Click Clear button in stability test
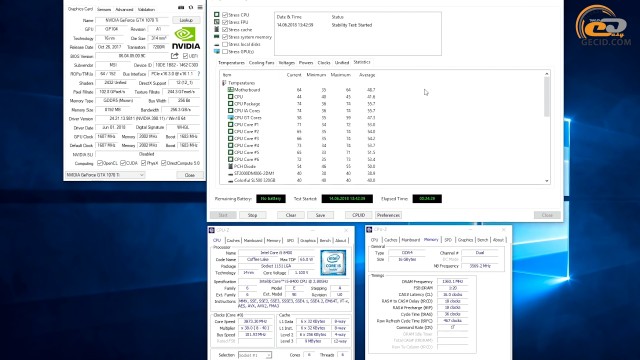This screenshot has width=640, height=360. pos(291,215)
